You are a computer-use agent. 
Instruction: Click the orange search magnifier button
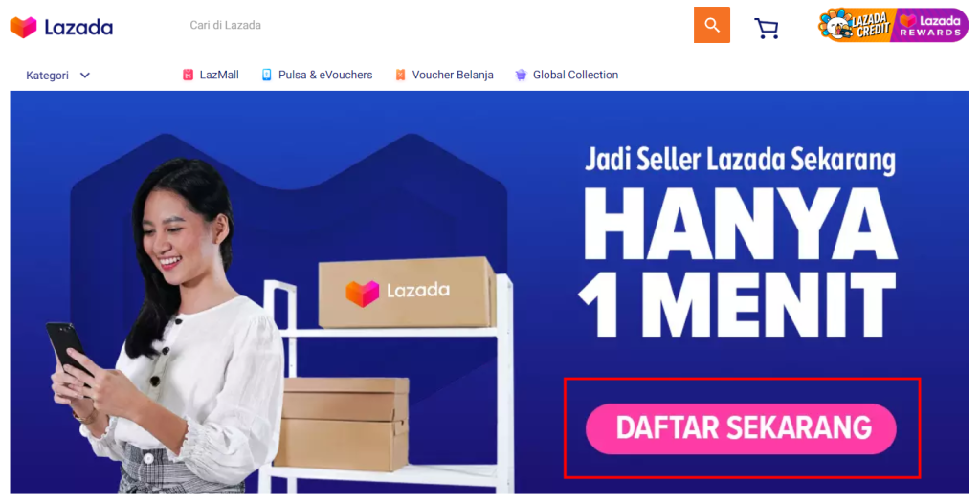(x=711, y=25)
